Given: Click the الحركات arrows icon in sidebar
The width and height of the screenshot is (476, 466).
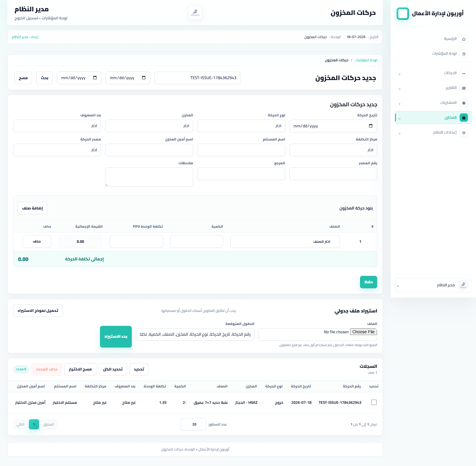Looking at the screenshot, I should pos(464,73).
